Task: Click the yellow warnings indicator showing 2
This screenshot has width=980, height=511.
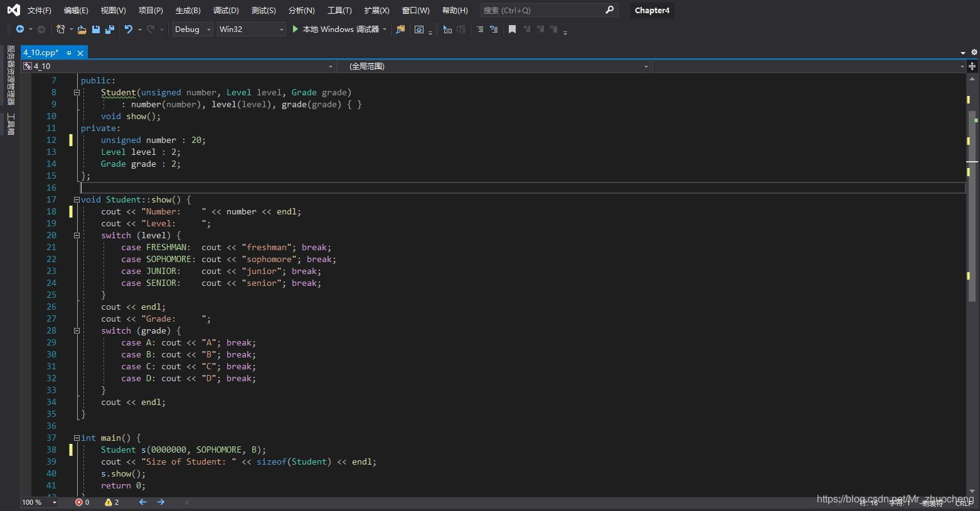Action: (x=112, y=502)
